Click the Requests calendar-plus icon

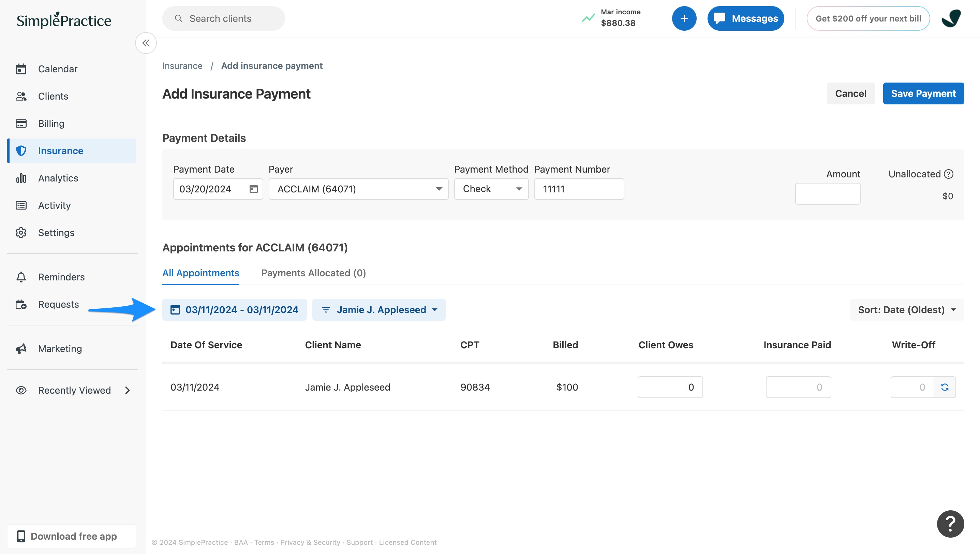click(x=21, y=304)
